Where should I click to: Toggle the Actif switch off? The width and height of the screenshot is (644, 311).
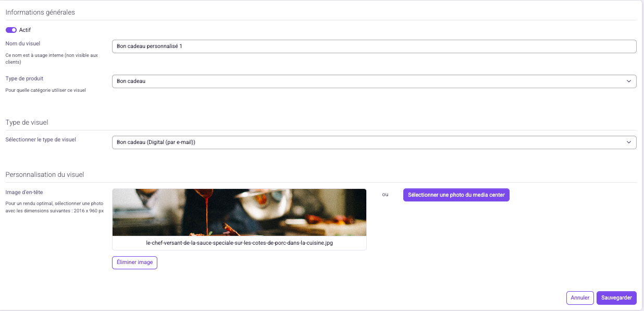point(11,30)
